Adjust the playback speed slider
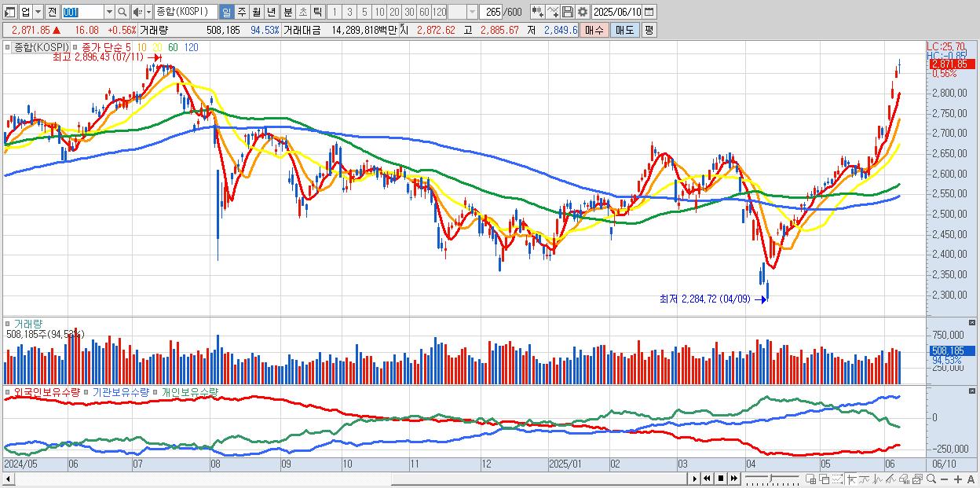980x488 pixels. click(x=771, y=478)
